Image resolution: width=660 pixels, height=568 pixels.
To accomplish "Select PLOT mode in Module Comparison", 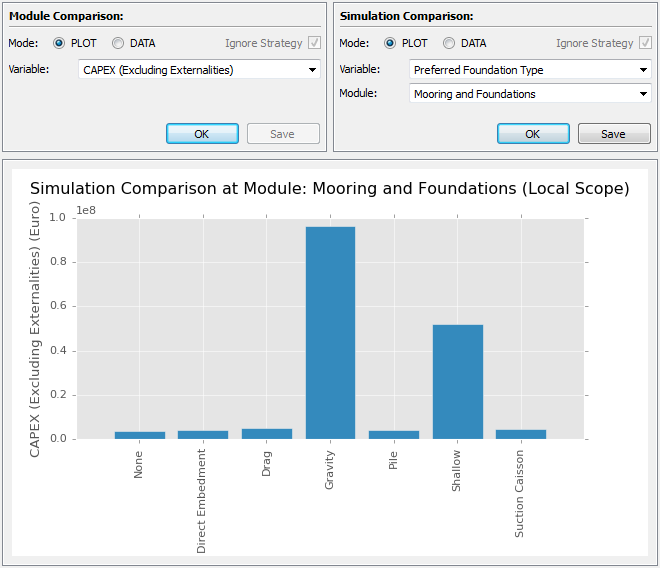I will point(59,43).
